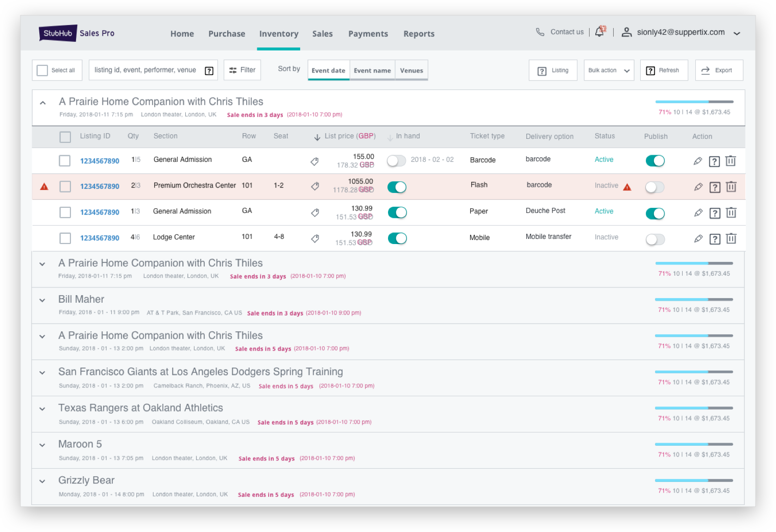Click the price tag icon for Lodge Center
The height and width of the screenshot is (532, 776).
pyautogui.click(x=315, y=238)
